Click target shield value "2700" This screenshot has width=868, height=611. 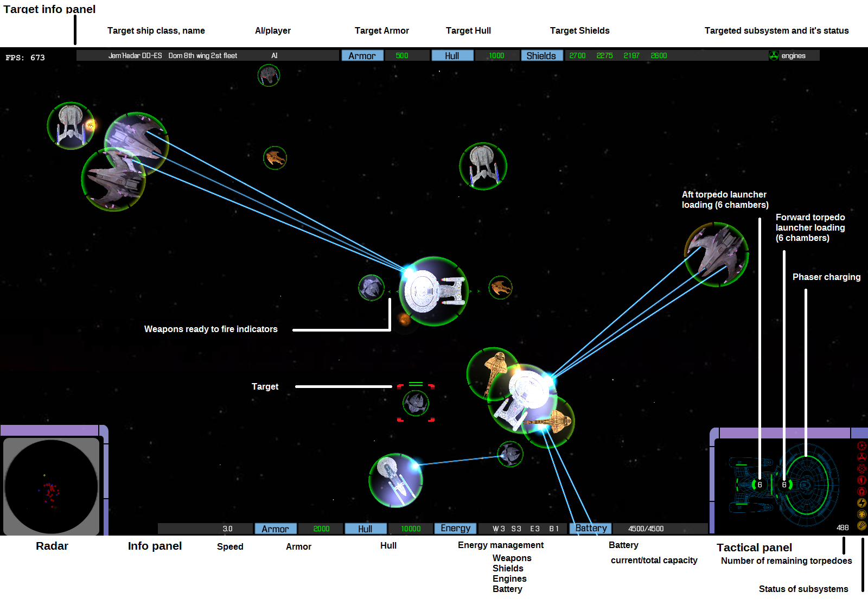(x=578, y=55)
